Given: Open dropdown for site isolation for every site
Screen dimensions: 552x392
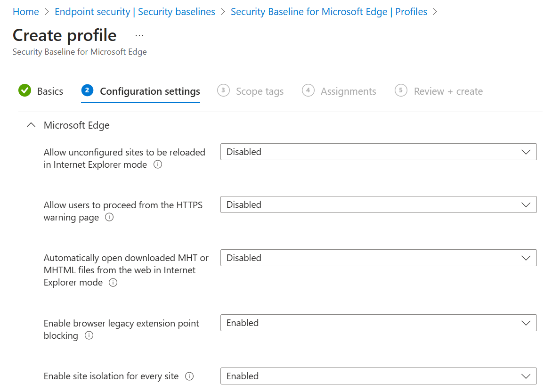Looking at the screenshot, I should pyautogui.click(x=379, y=376).
